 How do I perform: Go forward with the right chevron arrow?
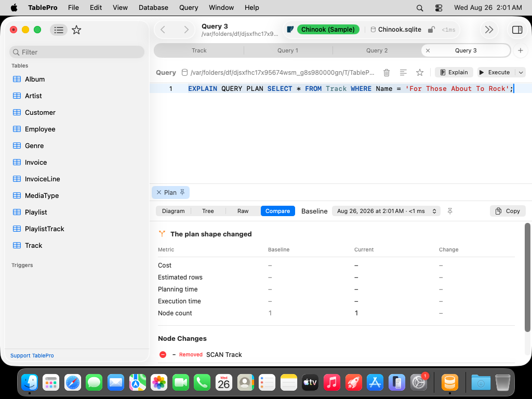186,30
